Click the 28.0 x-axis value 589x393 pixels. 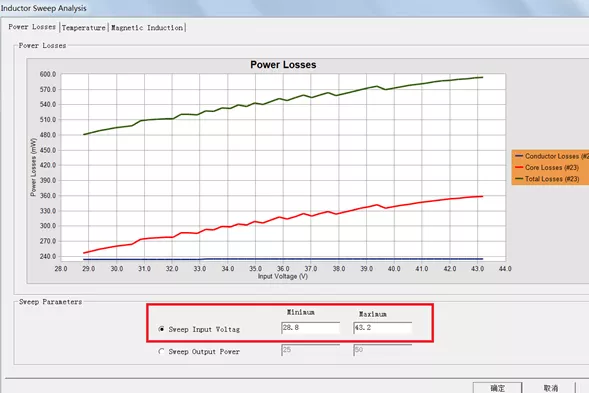tap(61, 269)
